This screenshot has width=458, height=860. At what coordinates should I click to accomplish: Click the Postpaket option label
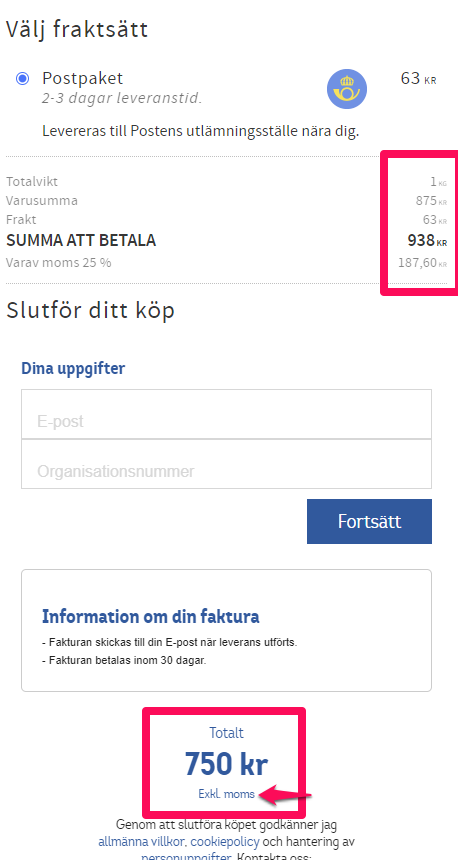pyautogui.click(x=83, y=78)
